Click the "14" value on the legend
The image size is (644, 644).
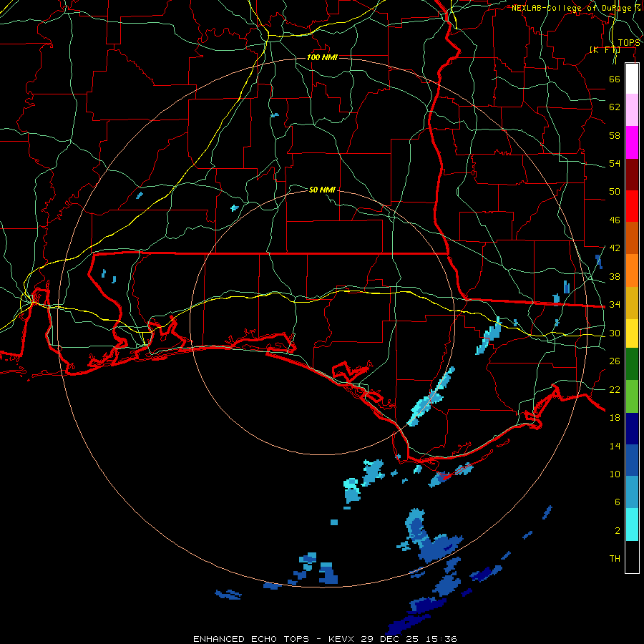click(x=615, y=446)
